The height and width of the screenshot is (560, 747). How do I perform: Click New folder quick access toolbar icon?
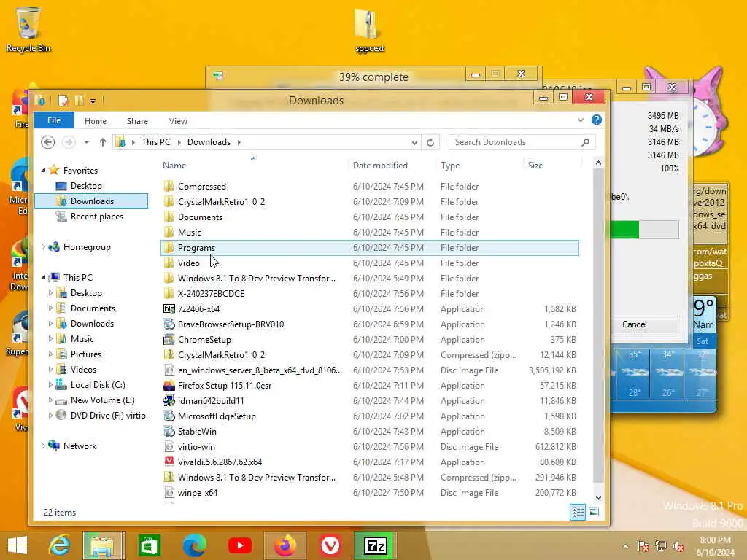79,101
